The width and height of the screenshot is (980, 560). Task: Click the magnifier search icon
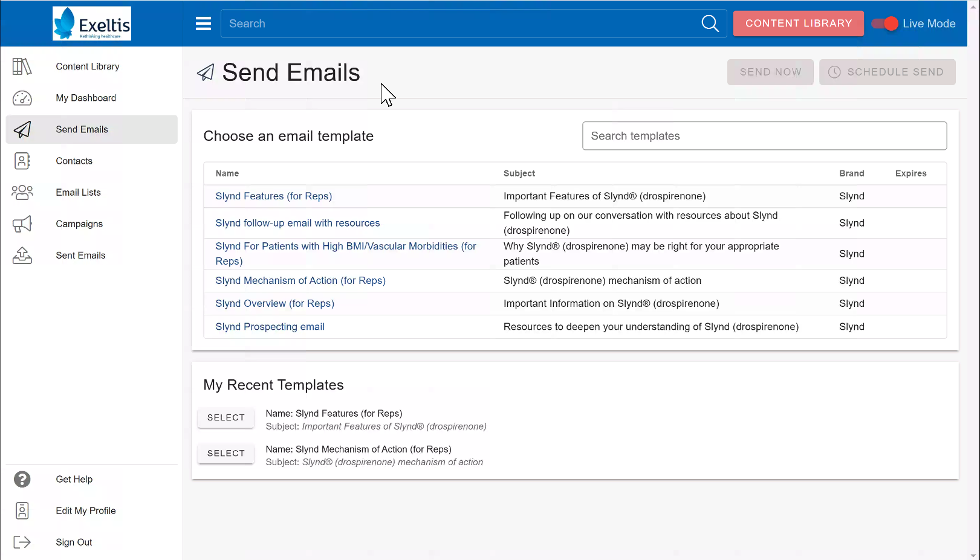(710, 24)
